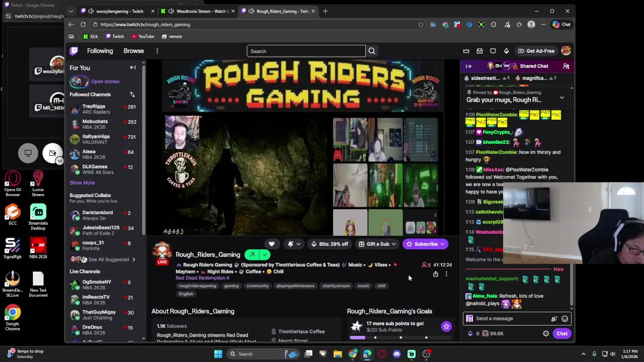This screenshot has height=362, width=644.
Task: Expand the pinned message chevron
Action: point(561,98)
